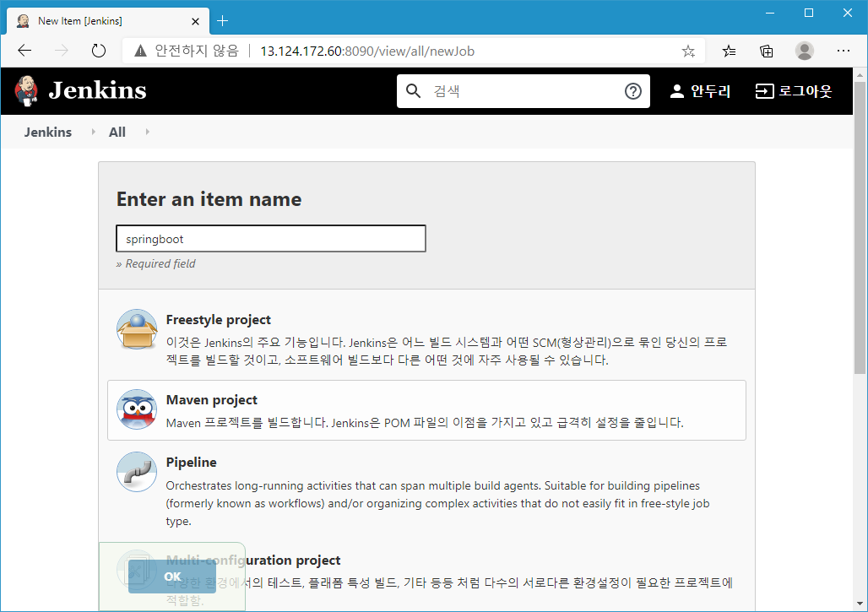Go back with browser back arrow
This screenshot has width=868, height=612.
pos(24,51)
